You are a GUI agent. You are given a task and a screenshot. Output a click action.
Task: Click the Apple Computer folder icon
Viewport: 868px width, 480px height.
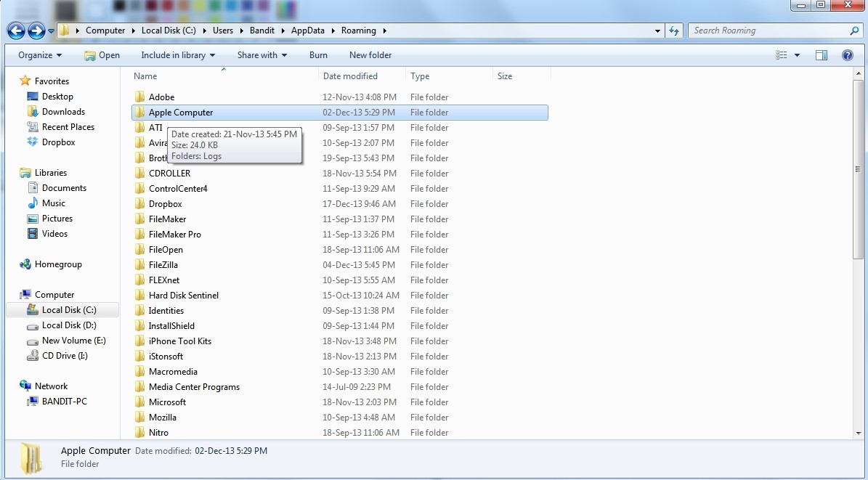(x=140, y=113)
